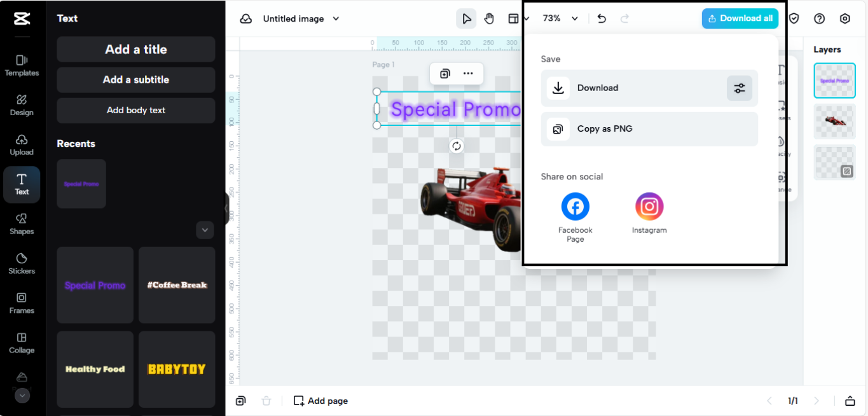868x416 pixels.
Task: Click the shield privacy icon
Action: [794, 18]
